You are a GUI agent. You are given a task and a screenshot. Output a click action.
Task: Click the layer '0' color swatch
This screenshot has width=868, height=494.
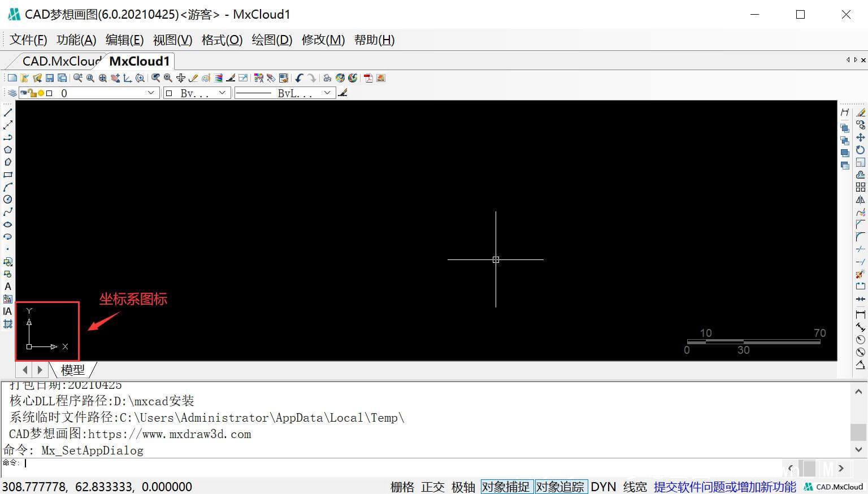49,93
